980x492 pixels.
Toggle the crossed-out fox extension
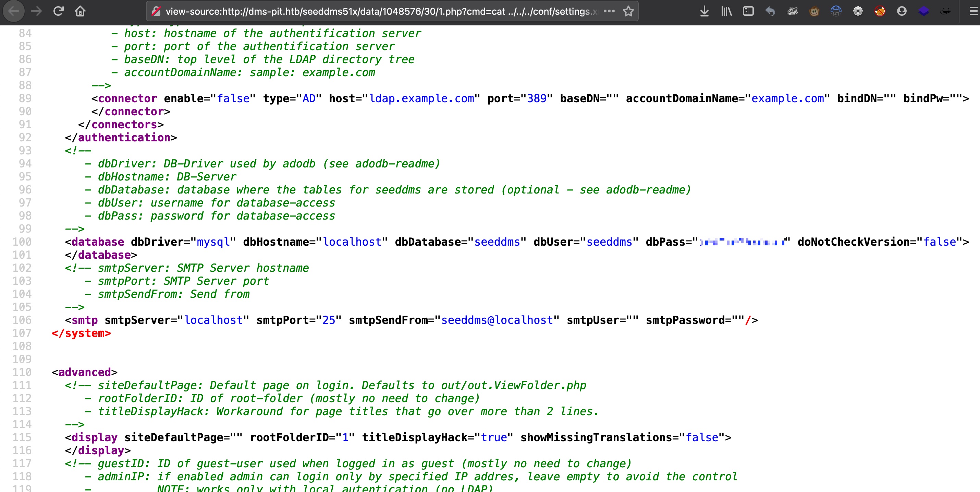click(x=880, y=11)
